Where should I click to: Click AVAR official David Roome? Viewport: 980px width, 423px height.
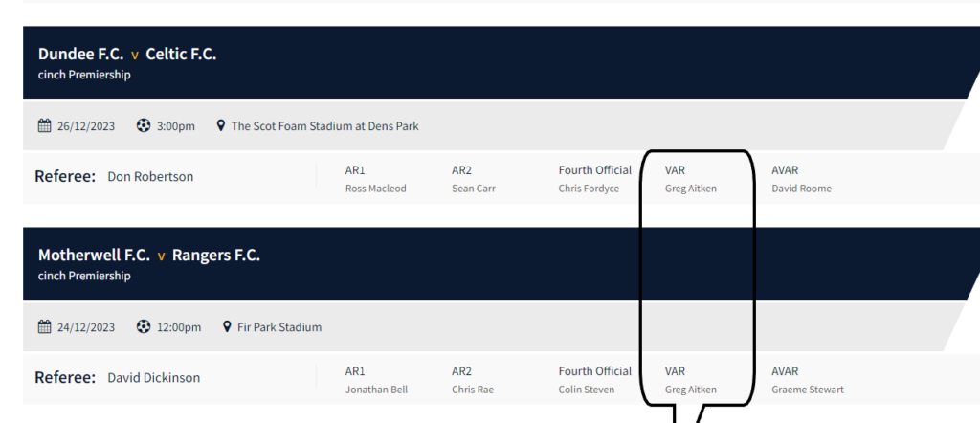801,189
